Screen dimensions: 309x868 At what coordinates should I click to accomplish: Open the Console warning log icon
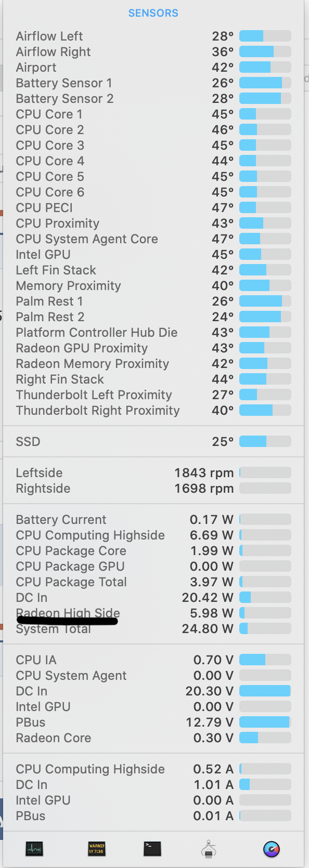97,849
